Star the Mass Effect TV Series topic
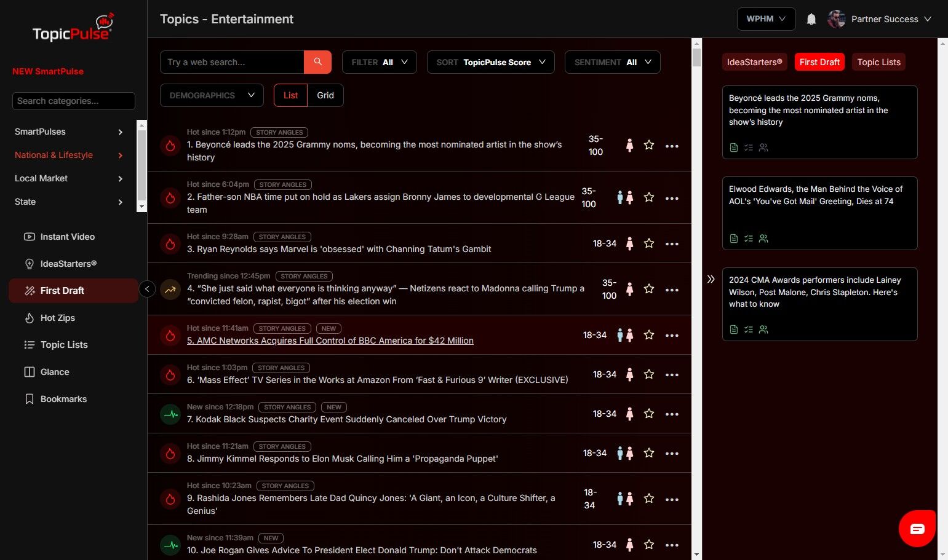 [649, 374]
